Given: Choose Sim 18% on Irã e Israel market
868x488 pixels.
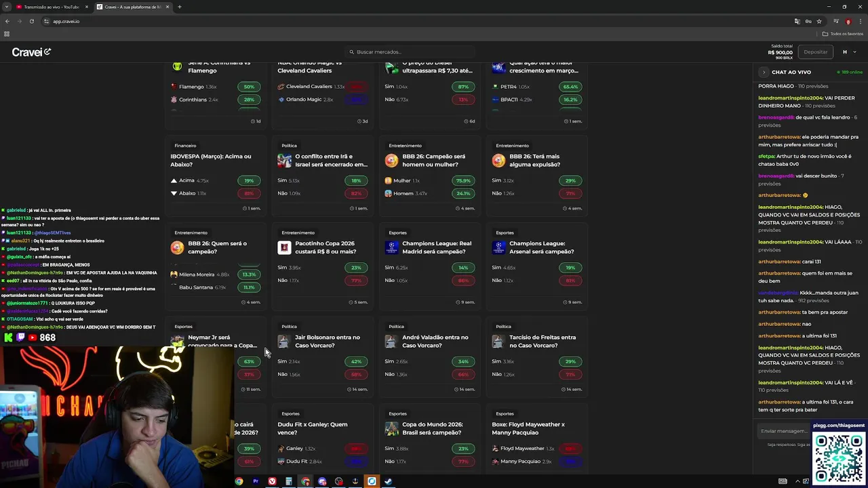Looking at the screenshot, I should point(356,180).
